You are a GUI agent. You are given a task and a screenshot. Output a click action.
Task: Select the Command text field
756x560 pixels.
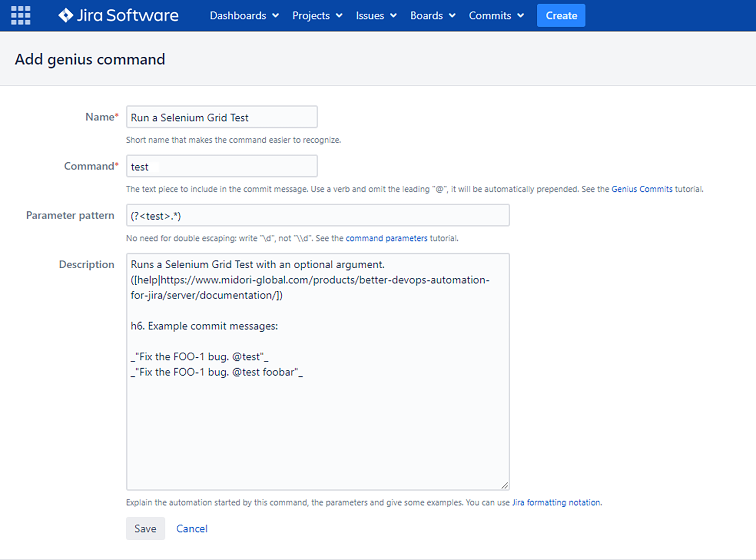coord(221,166)
